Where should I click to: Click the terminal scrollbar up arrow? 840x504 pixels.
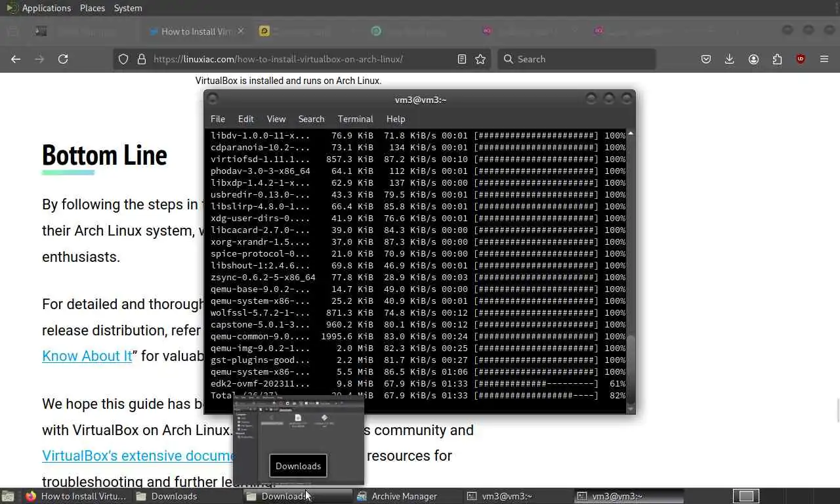pos(631,133)
